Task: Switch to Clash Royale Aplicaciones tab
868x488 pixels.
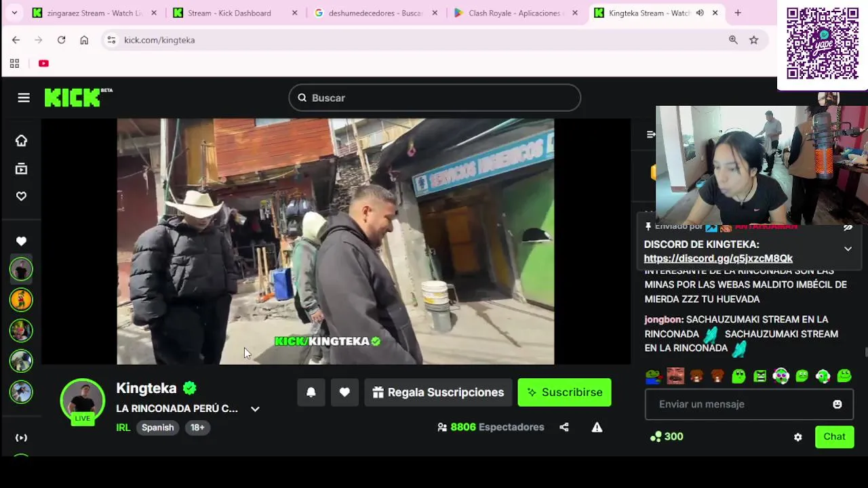Action: point(516,13)
